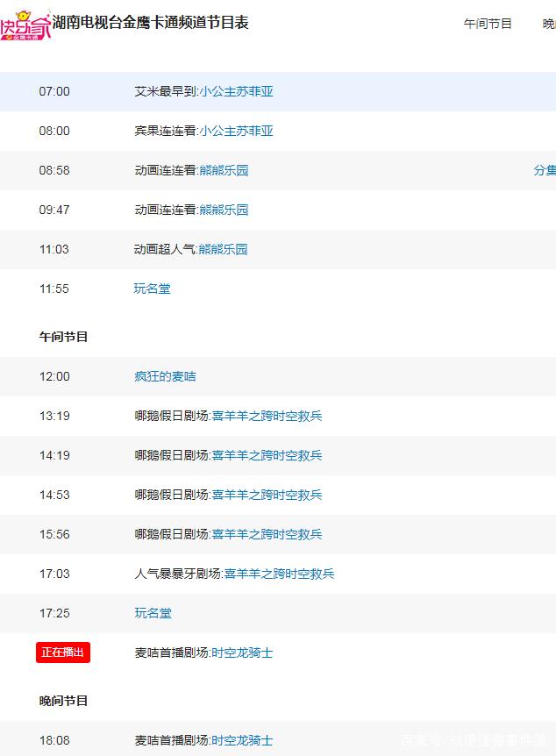Open 喜羊羊之跨时空救兵 link in 15:56 row
Screen dimensions: 556x756
[267, 535]
